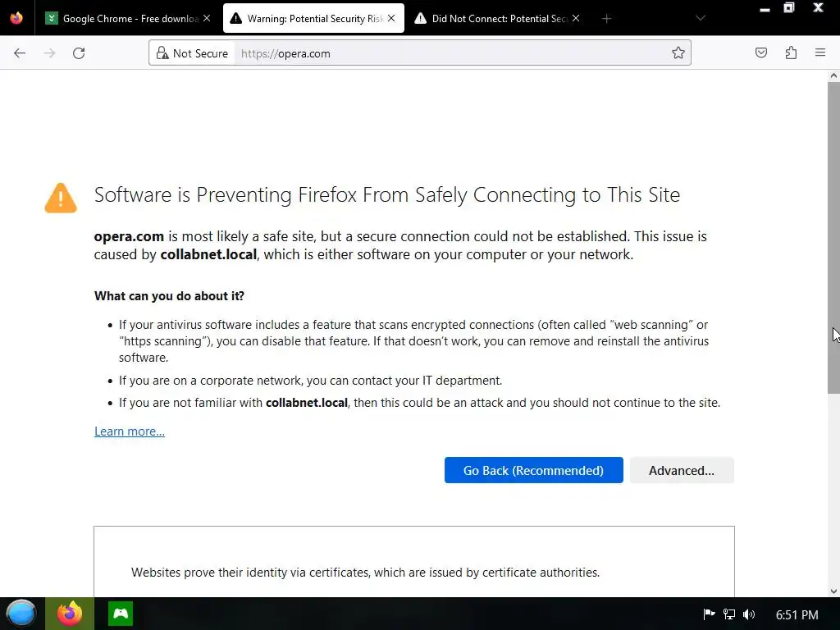
Task: Click the volume speaker tray icon
Action: tap(749, 614)
